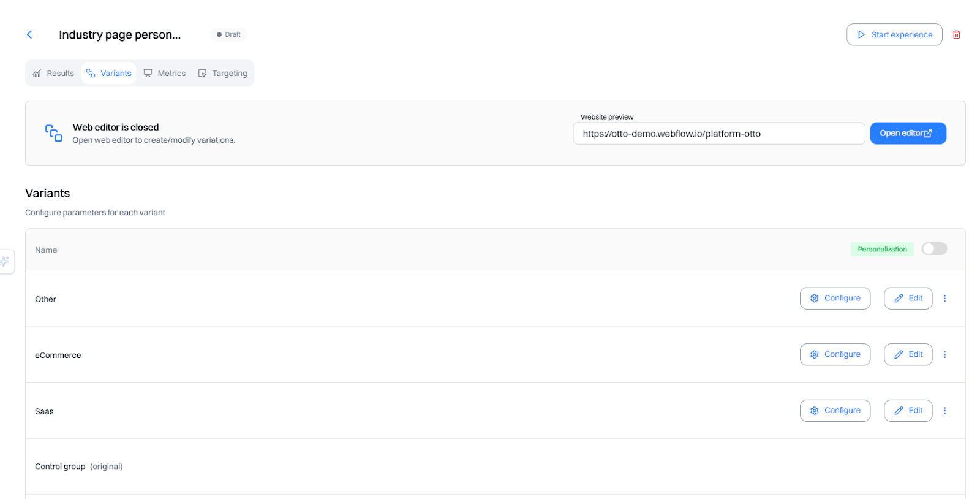Edit the Saas variant
The image size is (980, 499).
tap(908, 411)
